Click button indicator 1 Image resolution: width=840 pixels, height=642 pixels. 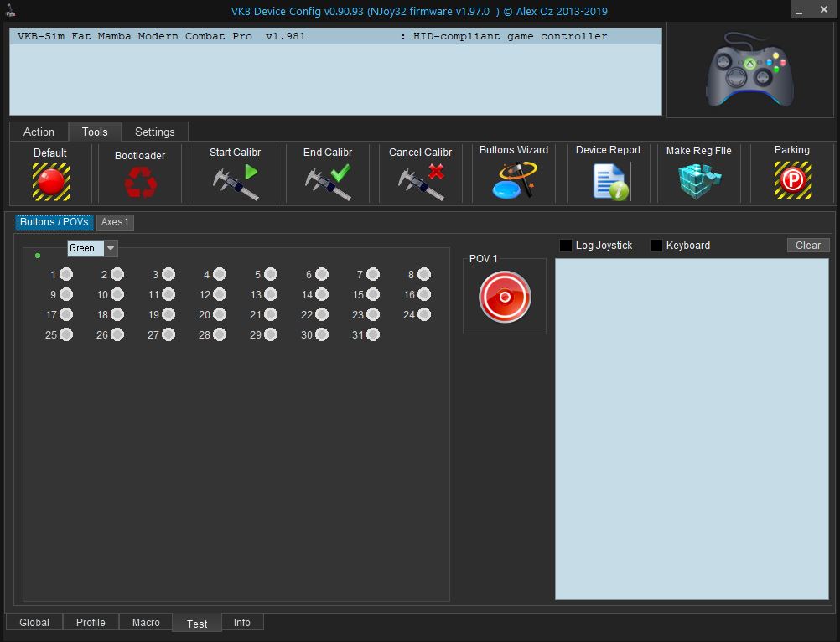pos(66,274)
